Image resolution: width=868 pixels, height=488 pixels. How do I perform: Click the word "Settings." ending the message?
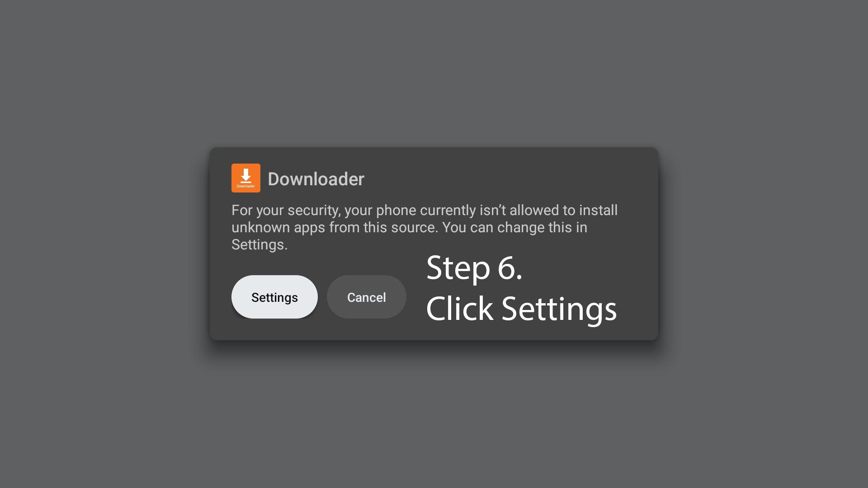[259, 244]
